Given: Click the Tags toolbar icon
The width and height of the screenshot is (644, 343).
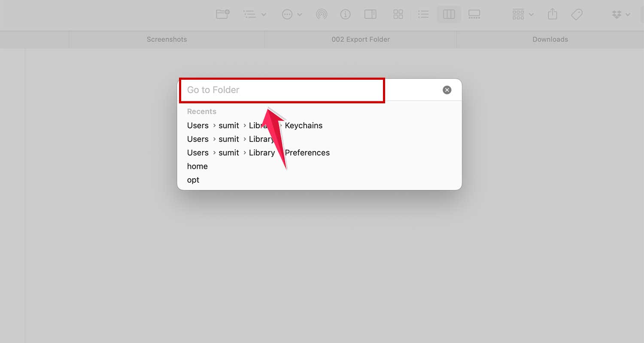Looking at the screenshot, I should pyautogui.click(x=577, y=14).
